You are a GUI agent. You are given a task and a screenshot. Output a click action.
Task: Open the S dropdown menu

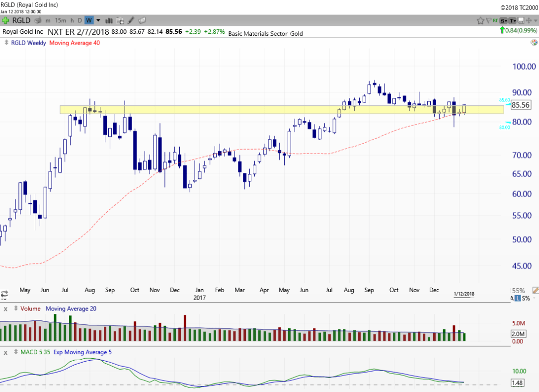504,20
